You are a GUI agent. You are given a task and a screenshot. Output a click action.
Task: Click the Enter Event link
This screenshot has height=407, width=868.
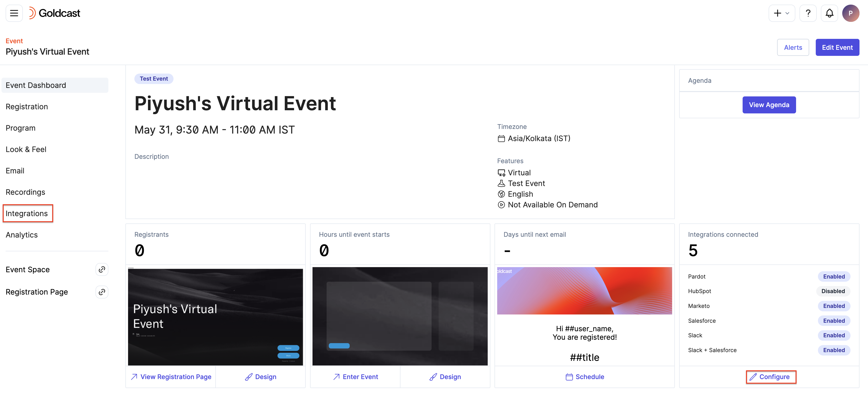click(x=355, y=377)
